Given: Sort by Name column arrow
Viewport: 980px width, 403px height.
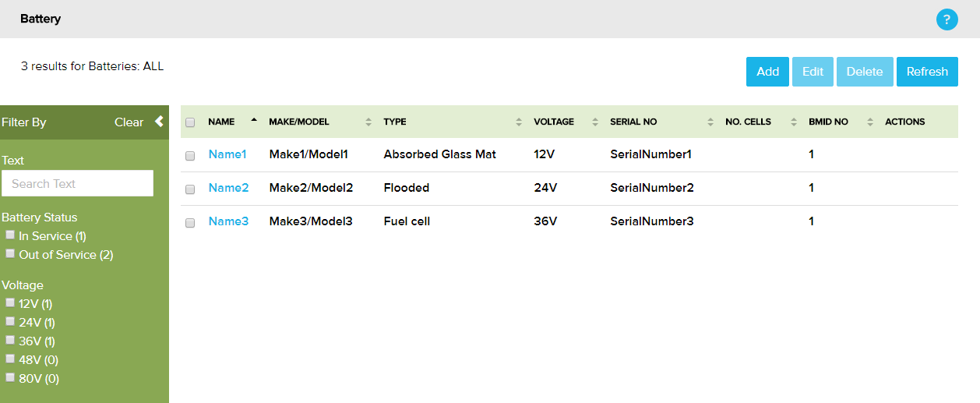Looking at the screenshot, I should tap(253, 120).
